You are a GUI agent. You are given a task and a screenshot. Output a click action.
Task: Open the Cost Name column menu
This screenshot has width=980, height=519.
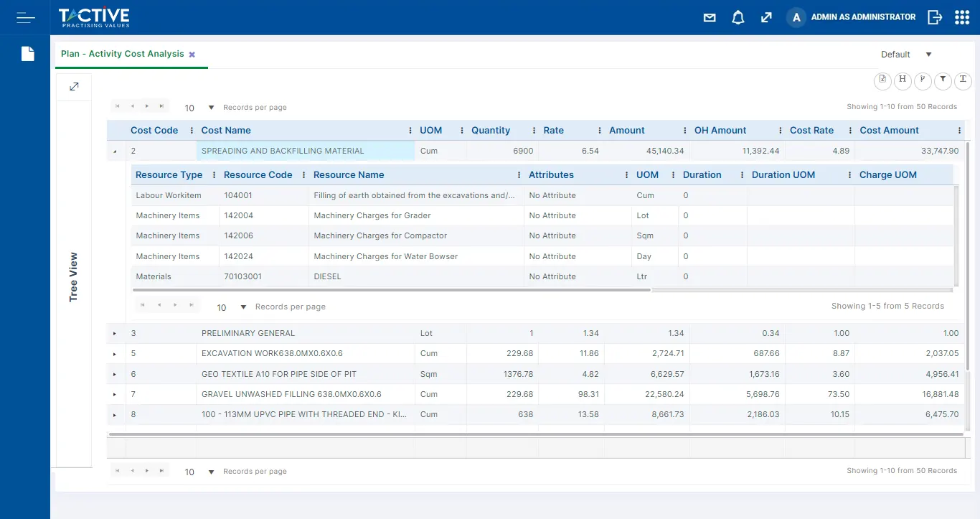click(410, 131)
